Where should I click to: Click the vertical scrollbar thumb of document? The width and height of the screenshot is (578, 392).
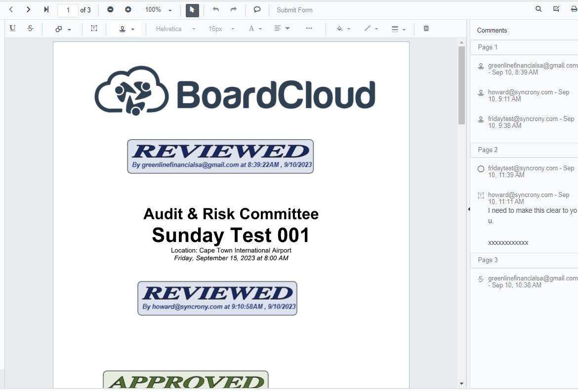(461, 85)
